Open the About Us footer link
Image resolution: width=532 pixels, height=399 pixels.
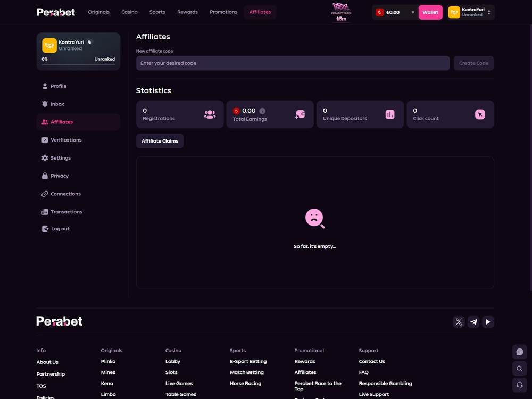(x=47, y=362)
